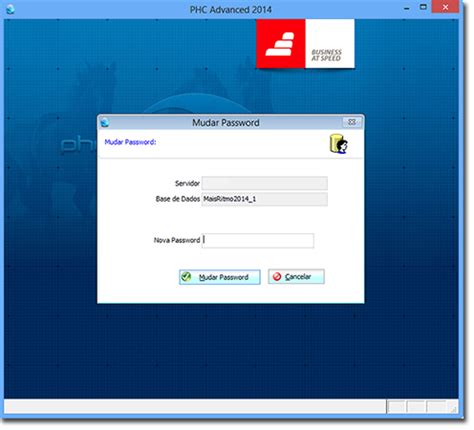Click the globe icon in Mudar Password title bar

(x=105, y=122)
